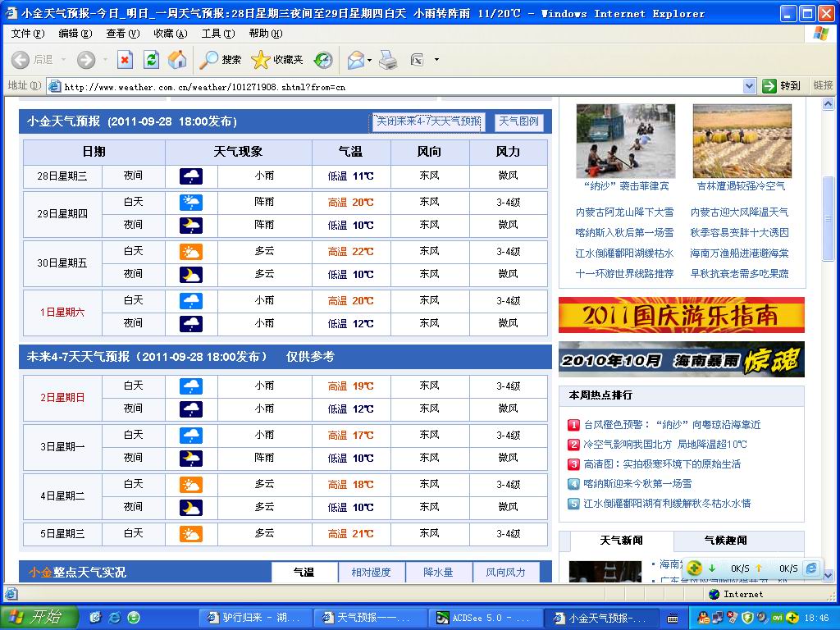Click the URL address input field

click(x=402, y=86)
